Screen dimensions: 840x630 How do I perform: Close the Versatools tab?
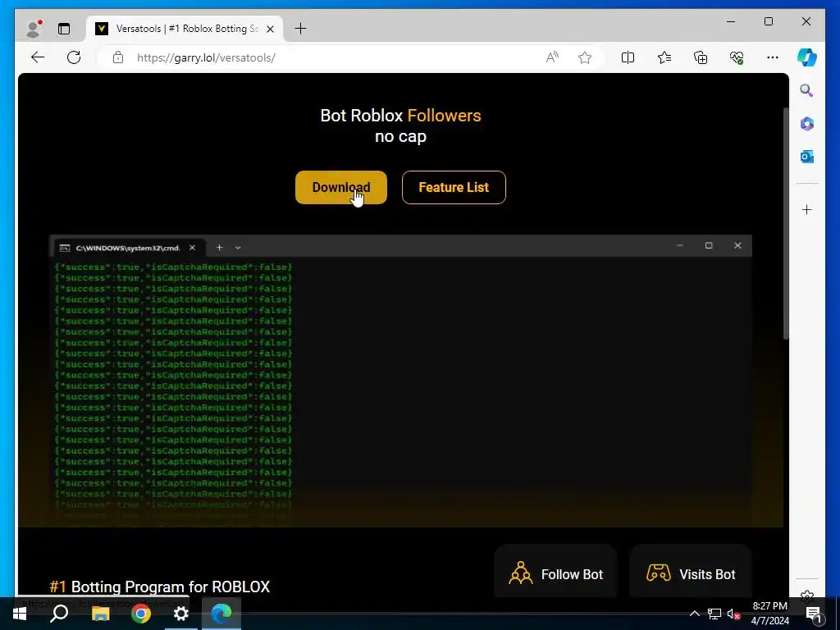(x=271, y=29)
